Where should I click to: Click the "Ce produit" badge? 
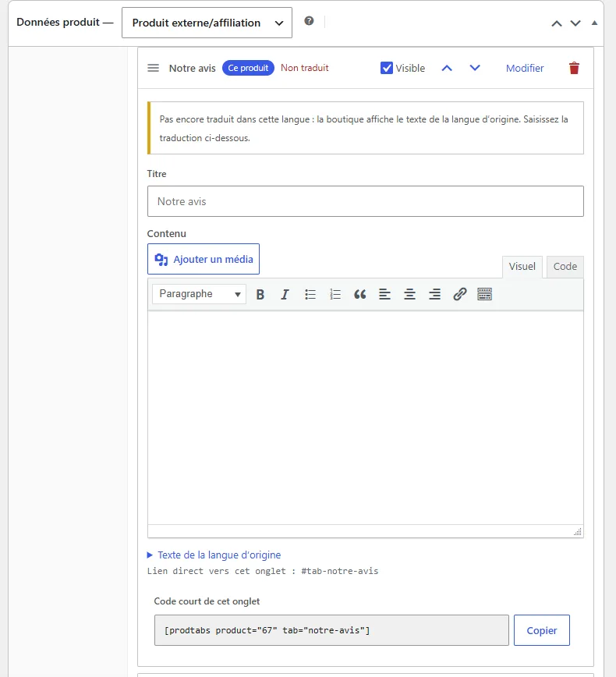[248, 68]
